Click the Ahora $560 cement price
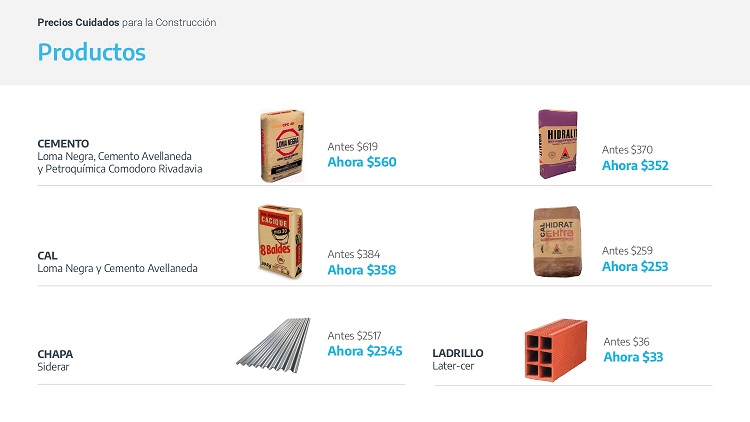The width and height of the screenshot is (750, 422). 362,162
